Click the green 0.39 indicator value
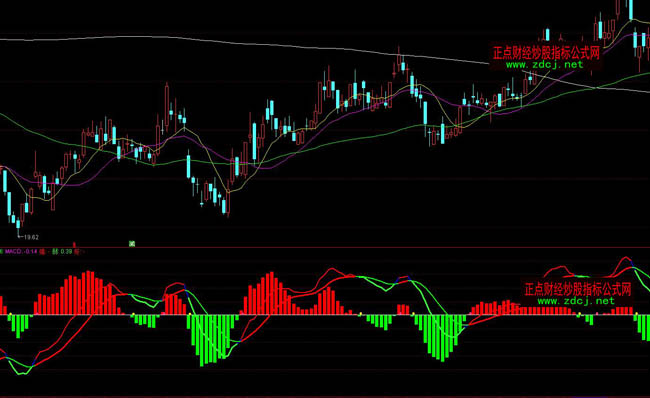650x398 pixels. pos(66,251)
